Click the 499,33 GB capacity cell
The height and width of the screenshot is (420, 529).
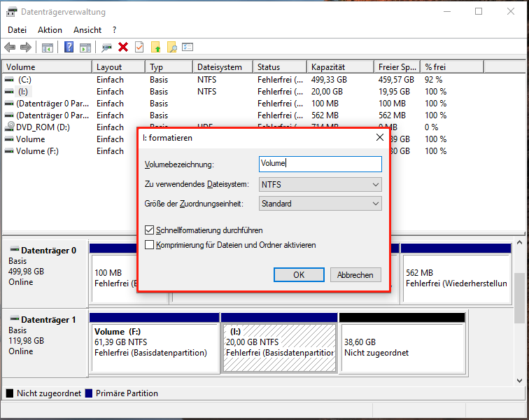(330, 80)
